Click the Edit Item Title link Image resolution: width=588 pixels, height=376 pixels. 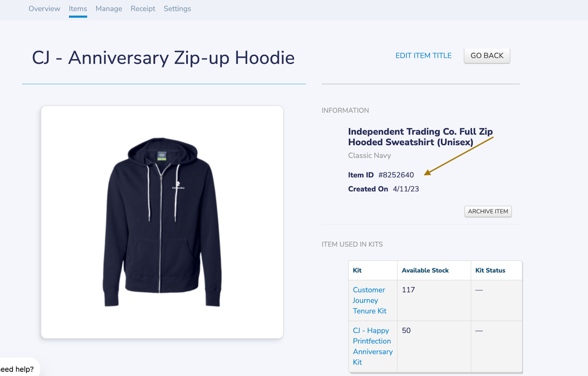(423, 56)
